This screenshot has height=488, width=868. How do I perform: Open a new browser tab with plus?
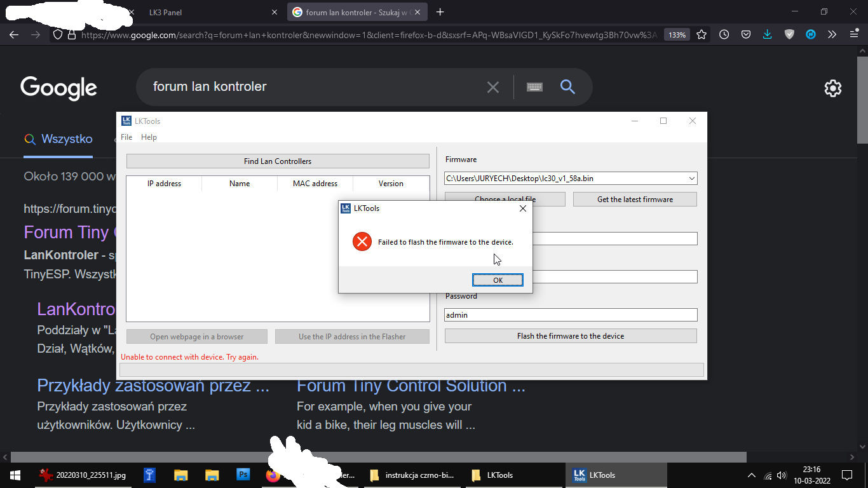pyautogui.click(x=440, y=12)
